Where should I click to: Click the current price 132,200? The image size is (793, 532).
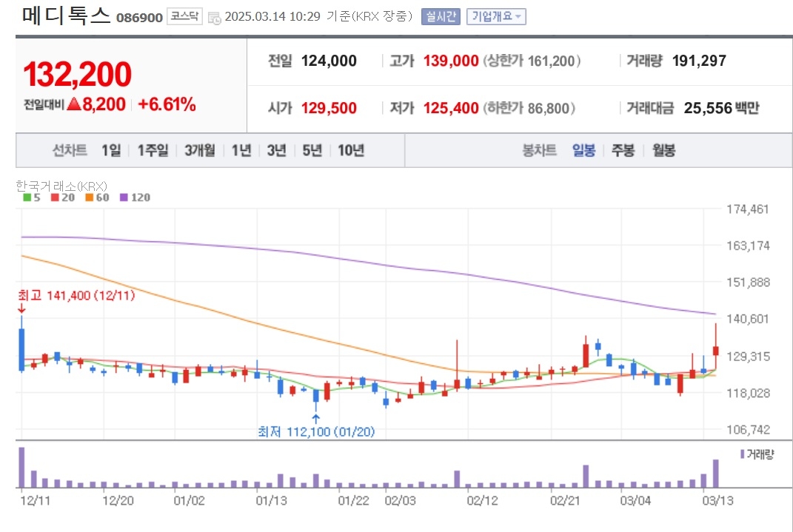tap(78, 74)
